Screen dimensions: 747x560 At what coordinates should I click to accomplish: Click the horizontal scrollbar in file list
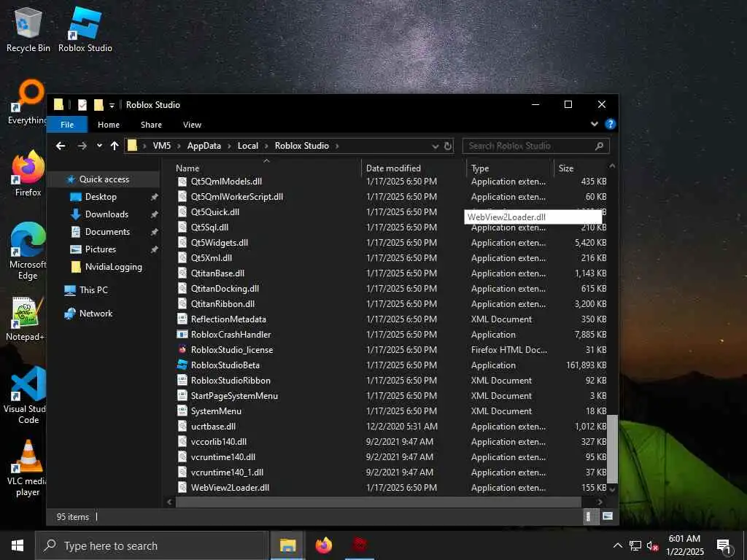tap(379, 502)
